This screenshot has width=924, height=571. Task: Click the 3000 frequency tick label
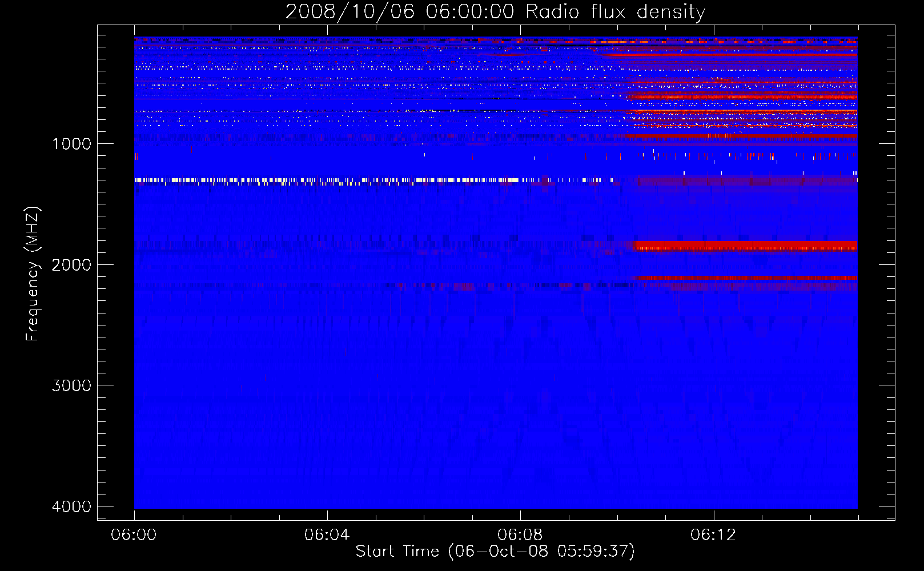click(71, 385)
